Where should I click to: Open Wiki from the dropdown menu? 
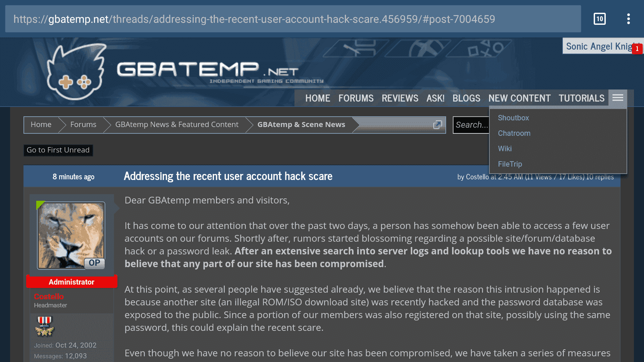pyautogui.click(x=505, y=149)
